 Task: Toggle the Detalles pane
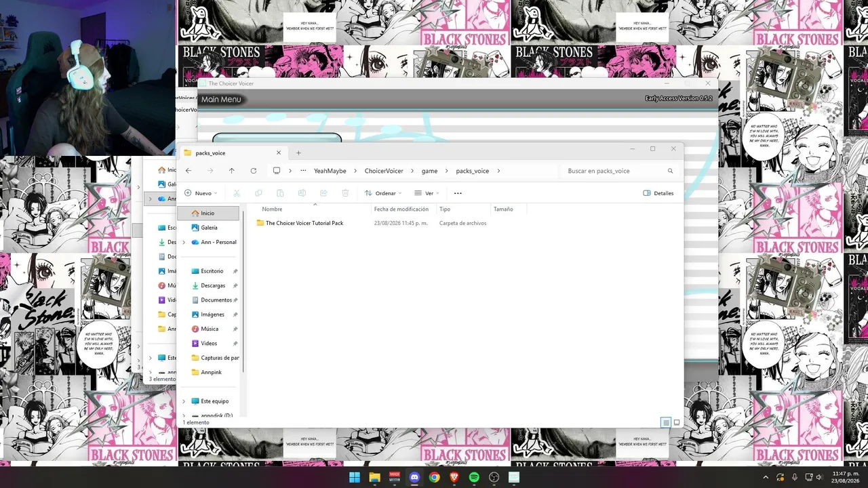coord(658,193)
